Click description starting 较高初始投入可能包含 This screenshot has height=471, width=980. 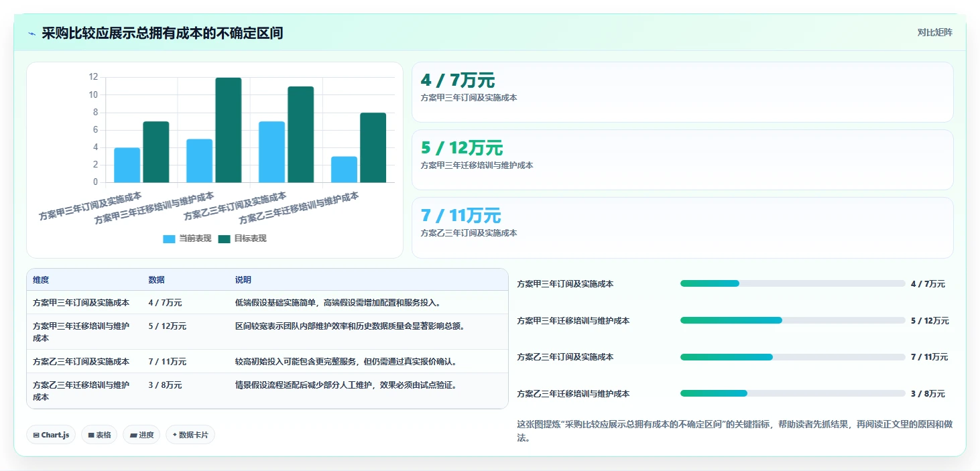click(346, 362)
